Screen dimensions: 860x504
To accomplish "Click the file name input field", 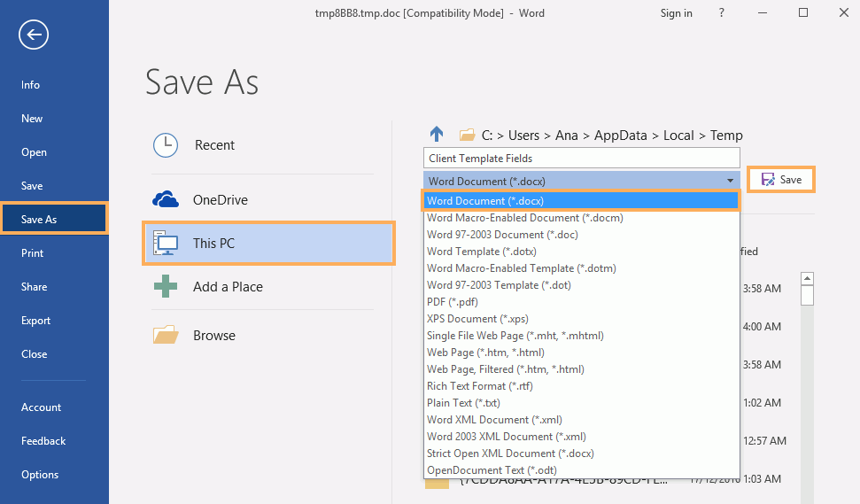I will (x=580, y=159).
